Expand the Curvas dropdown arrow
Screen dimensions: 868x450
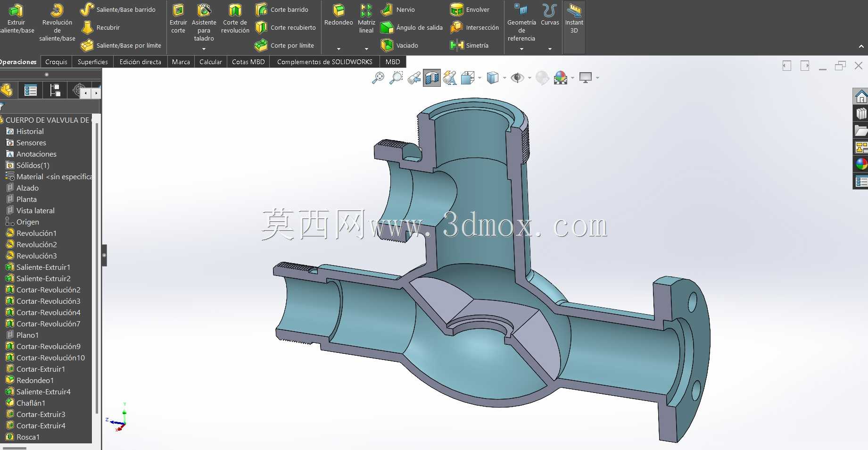(x=550, y=49)
